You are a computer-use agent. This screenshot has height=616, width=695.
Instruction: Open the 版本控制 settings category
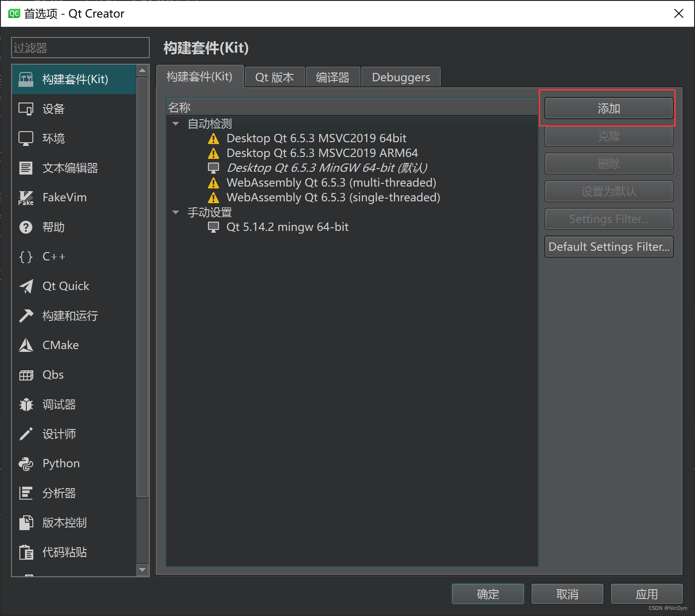(74, 523)
